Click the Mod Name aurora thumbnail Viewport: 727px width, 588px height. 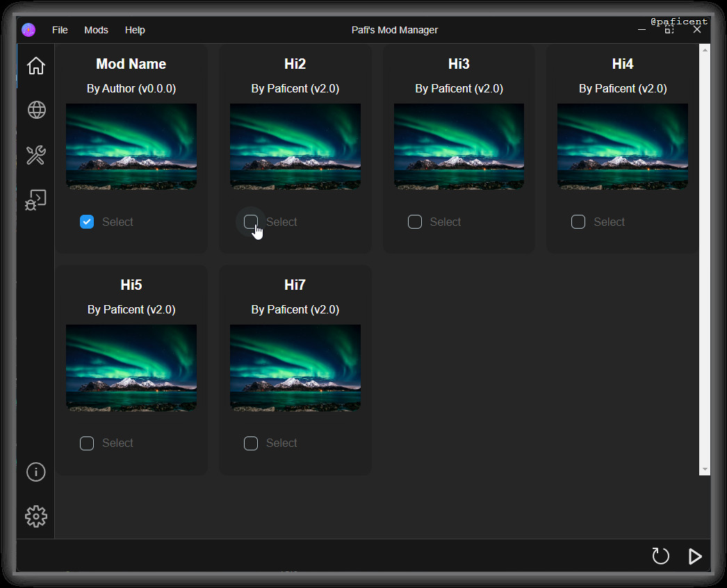click(x=131, y=147)
